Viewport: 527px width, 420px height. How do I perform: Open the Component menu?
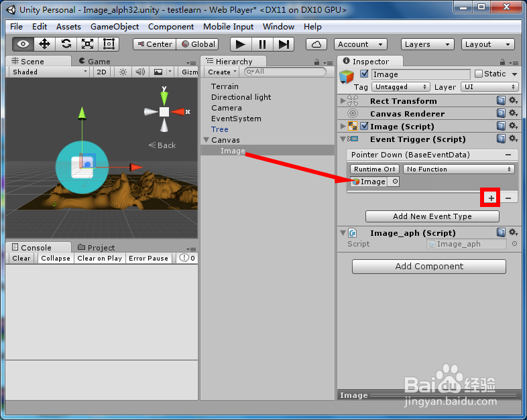click(171, 27)
